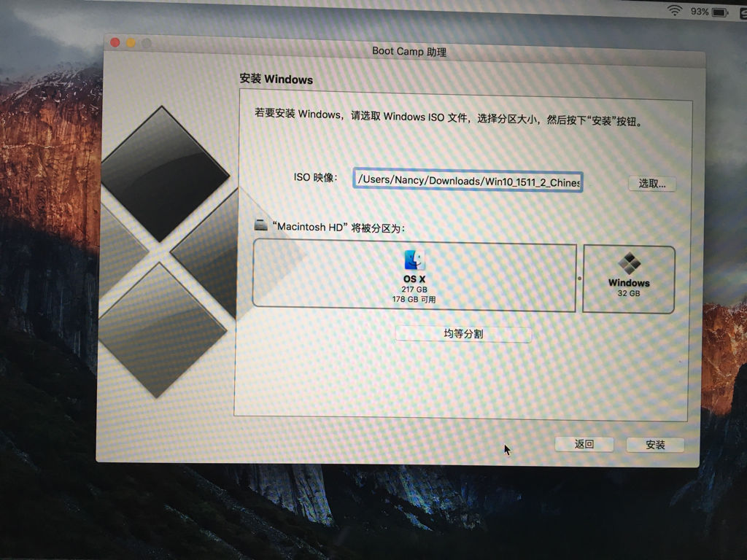
Task: Click the 安装 button
Action: 655,445
